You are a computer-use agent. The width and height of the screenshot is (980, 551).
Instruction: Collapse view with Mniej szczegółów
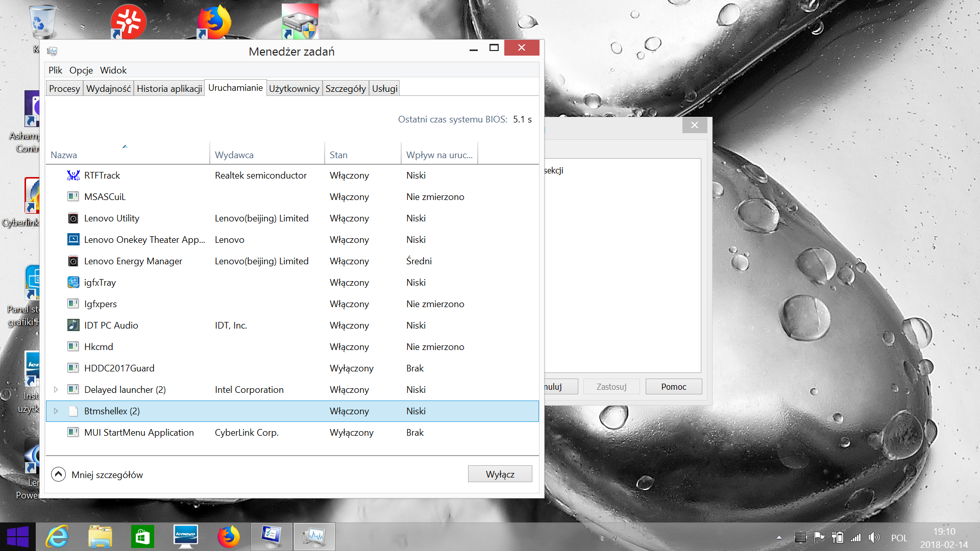tap(97, 474)
